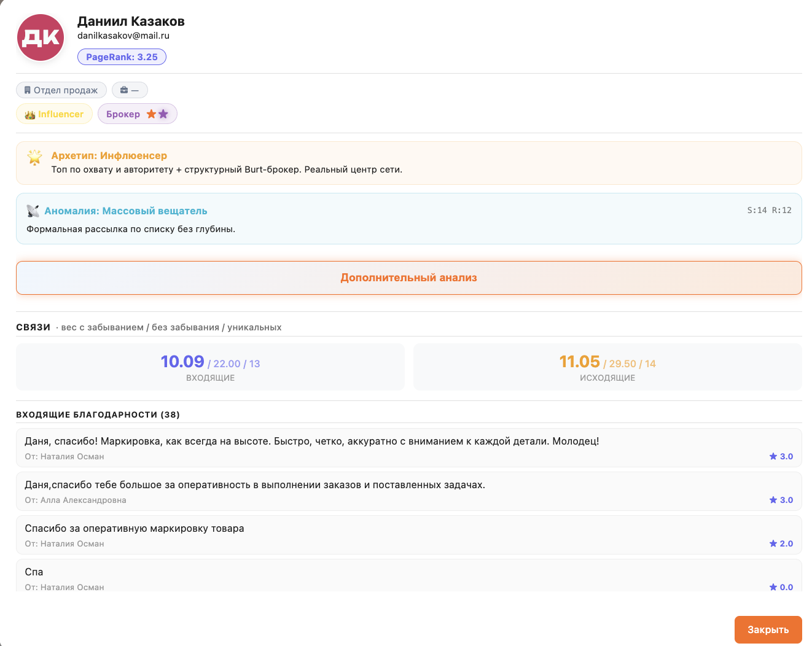Click the Архетип: Инфлюенсер heading
Image resolution: width=812 pixels, height=646 pixels.
point(109,155)
